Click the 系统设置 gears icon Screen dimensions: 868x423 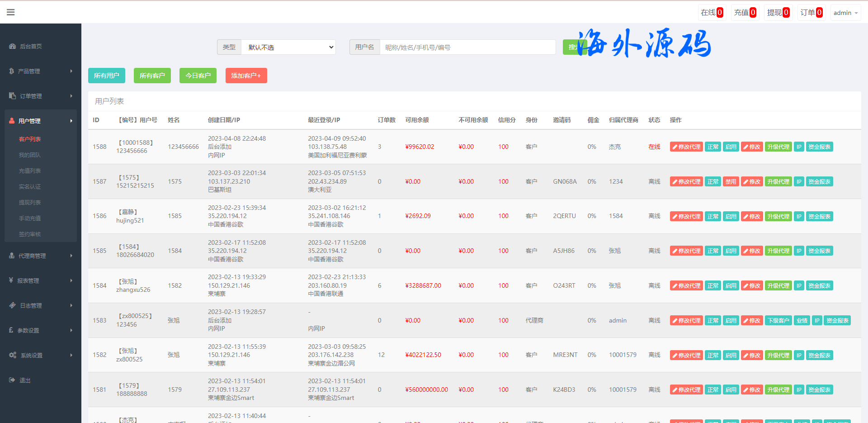[13, 355]
